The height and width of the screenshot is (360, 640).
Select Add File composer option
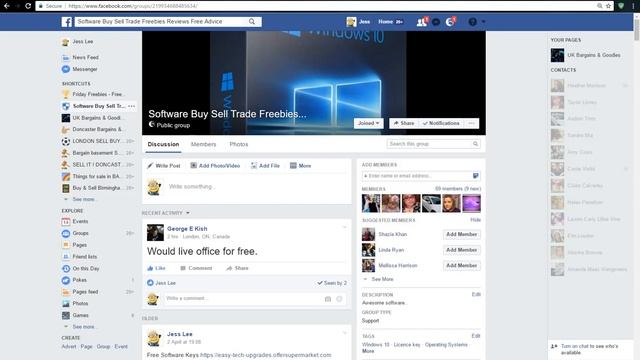265,166
